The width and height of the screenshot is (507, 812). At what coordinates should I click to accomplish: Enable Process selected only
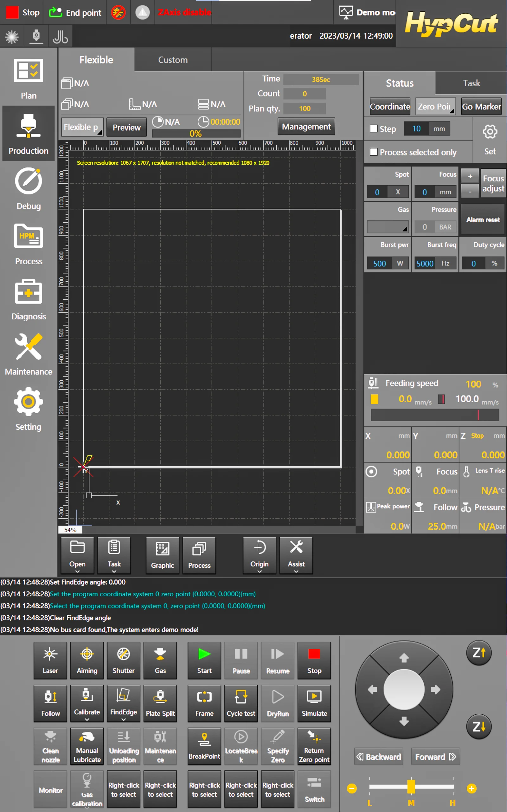coord(374,152)
